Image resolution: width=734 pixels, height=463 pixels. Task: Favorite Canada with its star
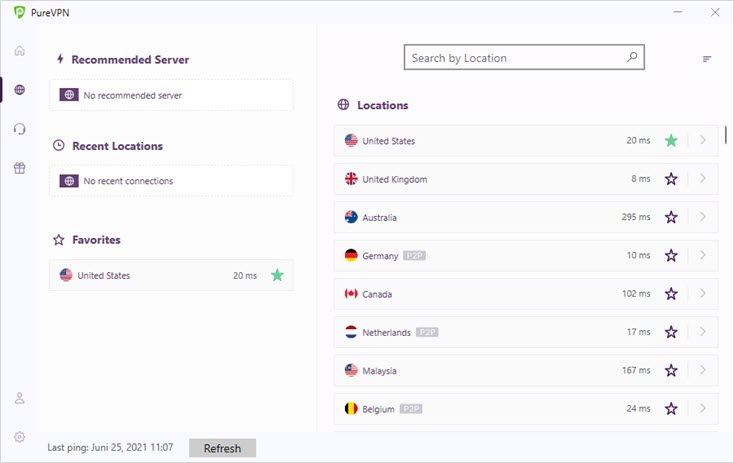[x=671, y=294]
